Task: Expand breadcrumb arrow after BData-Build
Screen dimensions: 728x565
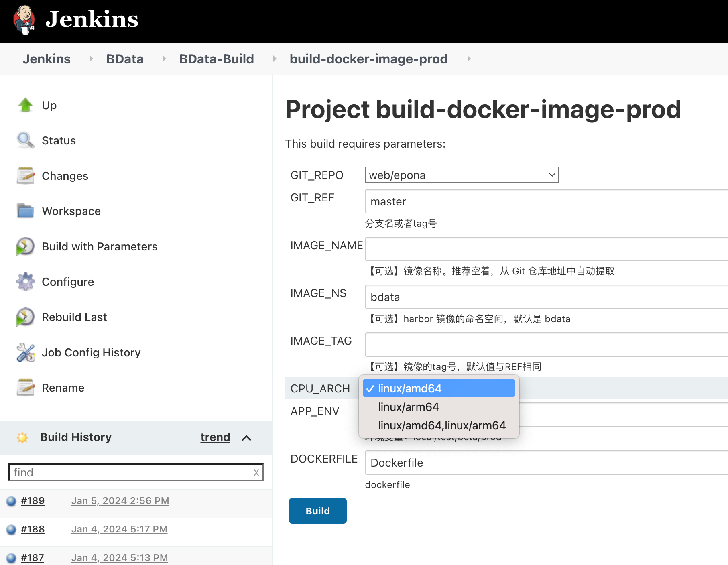Action: tap(275, 59)
